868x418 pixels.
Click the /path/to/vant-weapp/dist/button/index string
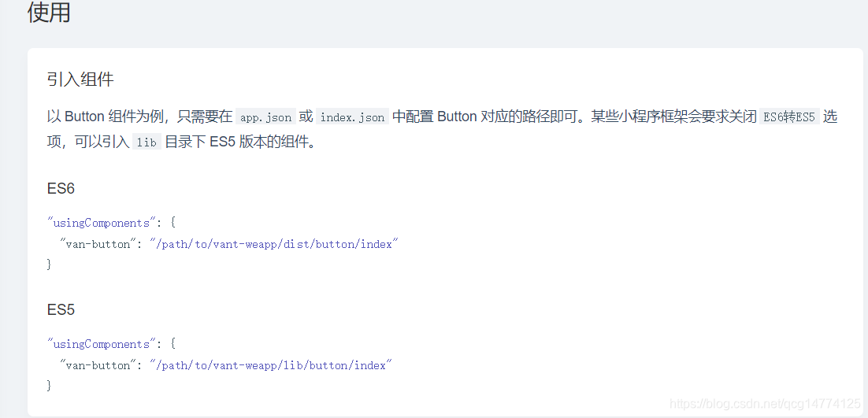274,244
